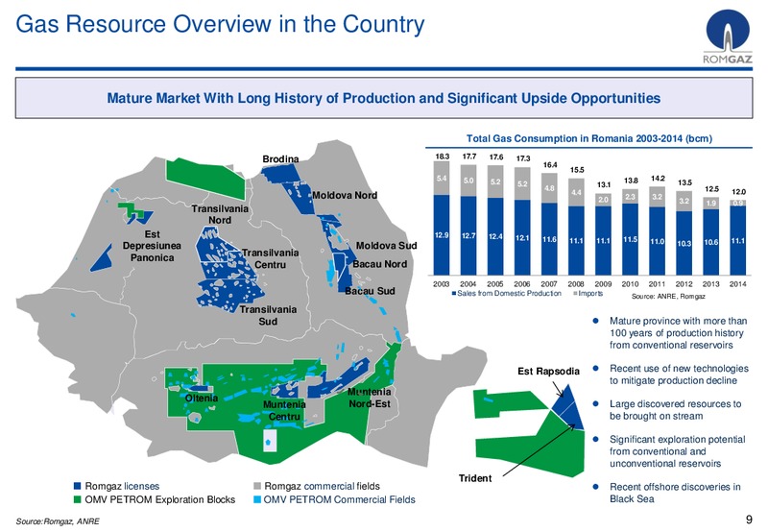Click the 2007 total value 16.4
The width and height of the screenshot is (768, 532).
(x=550, y=165)
